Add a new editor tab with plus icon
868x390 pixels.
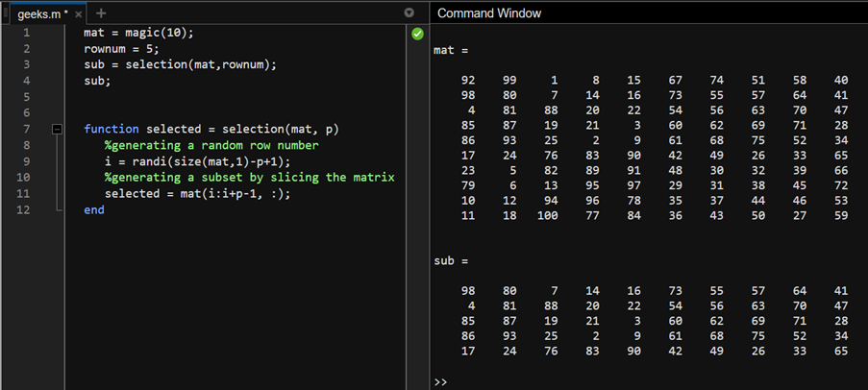pos(101,13)
